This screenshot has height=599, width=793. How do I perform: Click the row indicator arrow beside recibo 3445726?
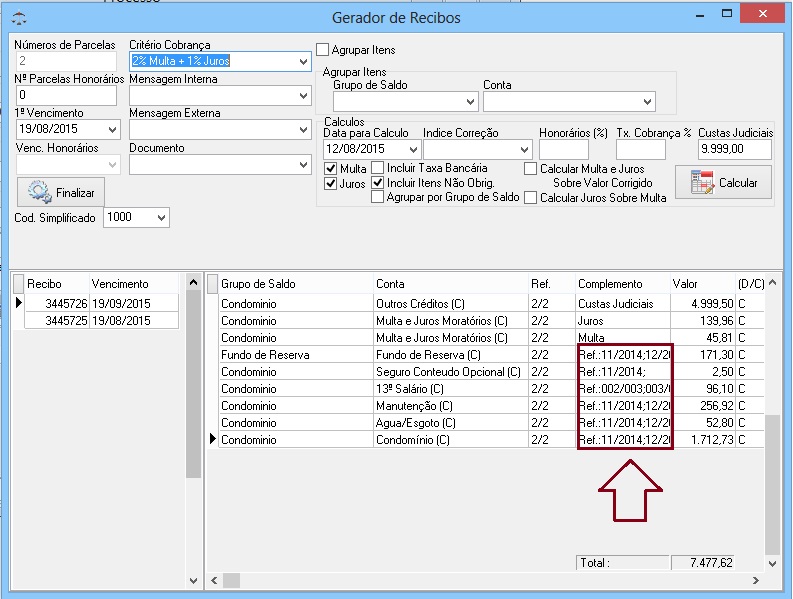pyautogui.click(x=18, y=303)
